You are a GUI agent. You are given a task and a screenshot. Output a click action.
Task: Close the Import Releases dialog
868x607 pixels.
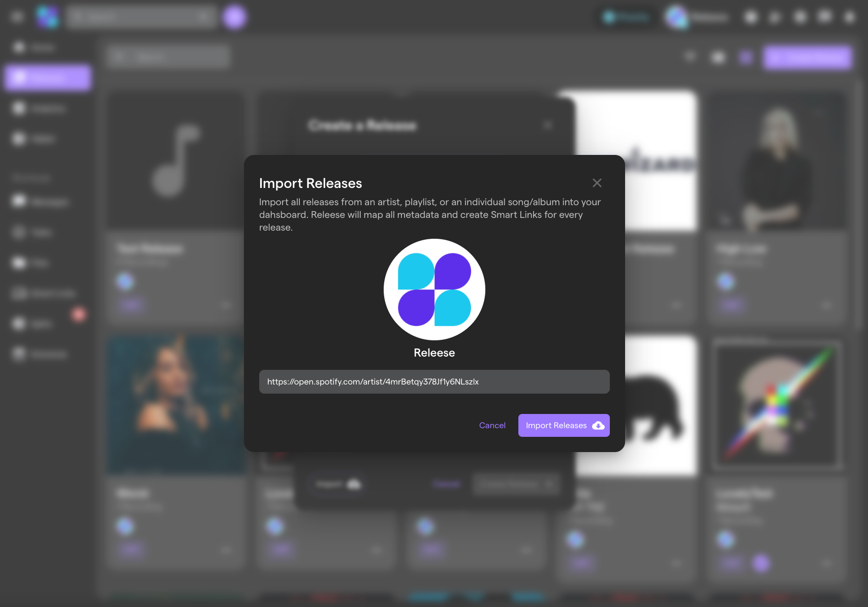[x=597, y=183]
